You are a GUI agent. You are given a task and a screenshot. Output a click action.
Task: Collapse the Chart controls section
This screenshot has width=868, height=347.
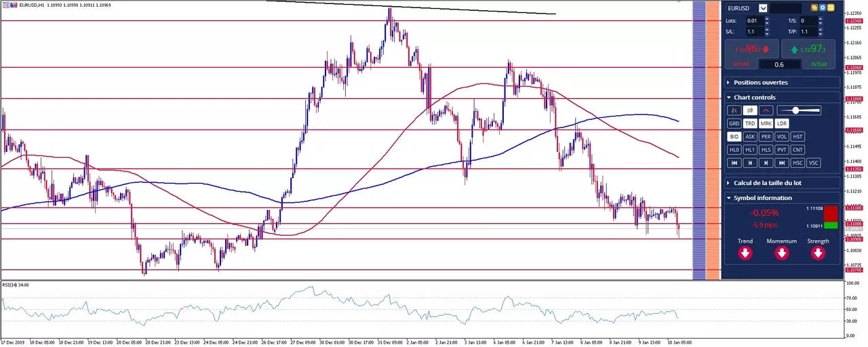(x=782, y=98)
